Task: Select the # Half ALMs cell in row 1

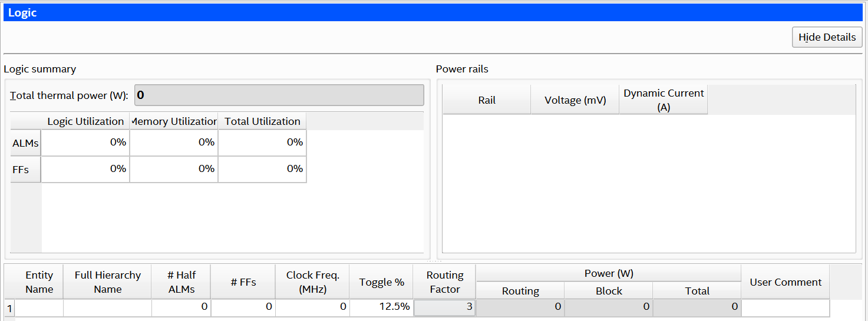Action: point(181,307)
